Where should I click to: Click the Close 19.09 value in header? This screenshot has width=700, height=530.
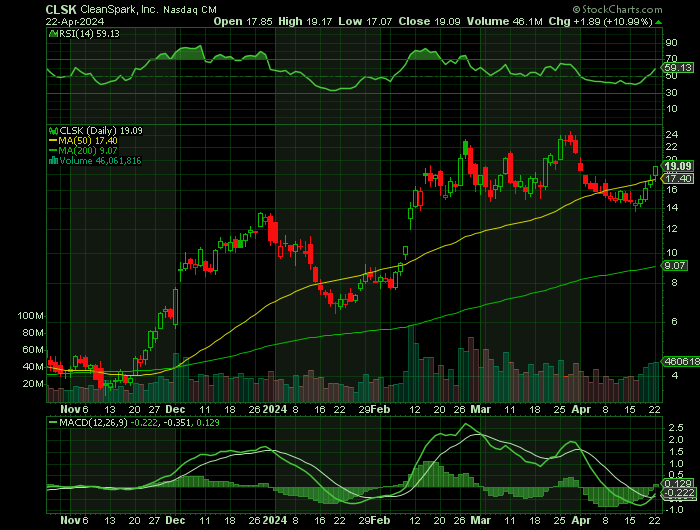pyautogui.click(x=429, y=21)
